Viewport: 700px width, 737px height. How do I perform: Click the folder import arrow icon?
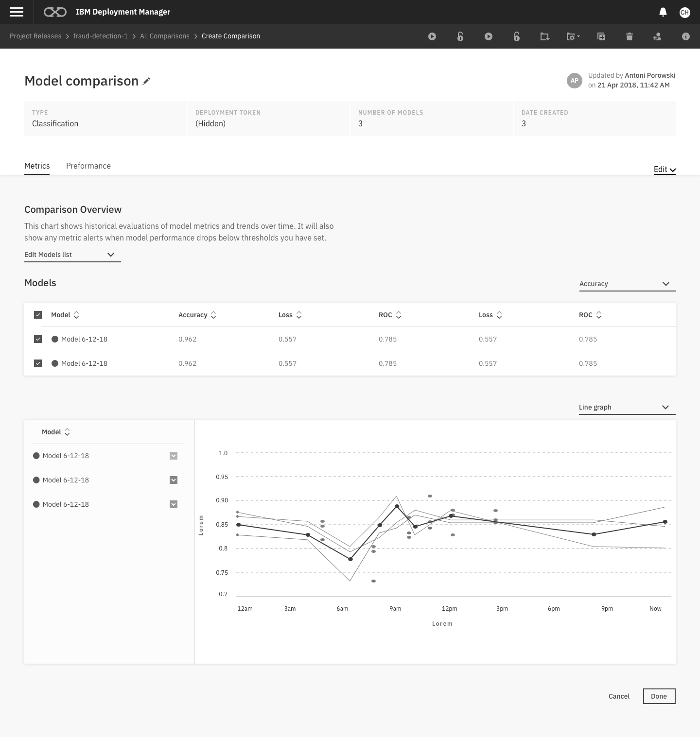tap(545, 36)
